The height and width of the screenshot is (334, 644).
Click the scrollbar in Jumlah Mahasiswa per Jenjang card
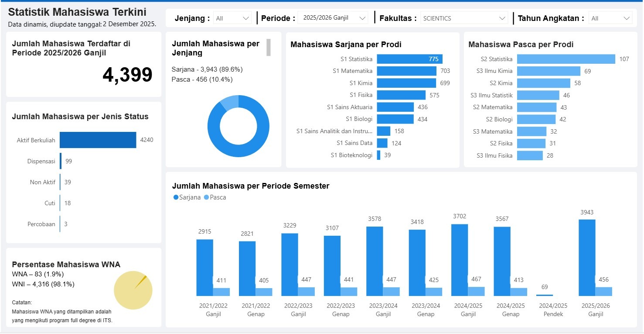click(x=269, y=48)
